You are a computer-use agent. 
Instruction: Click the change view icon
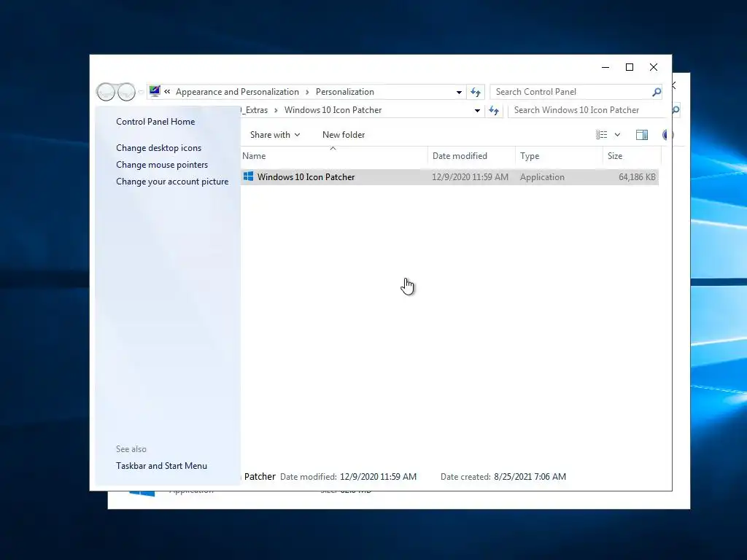click(x=601, y=135)
